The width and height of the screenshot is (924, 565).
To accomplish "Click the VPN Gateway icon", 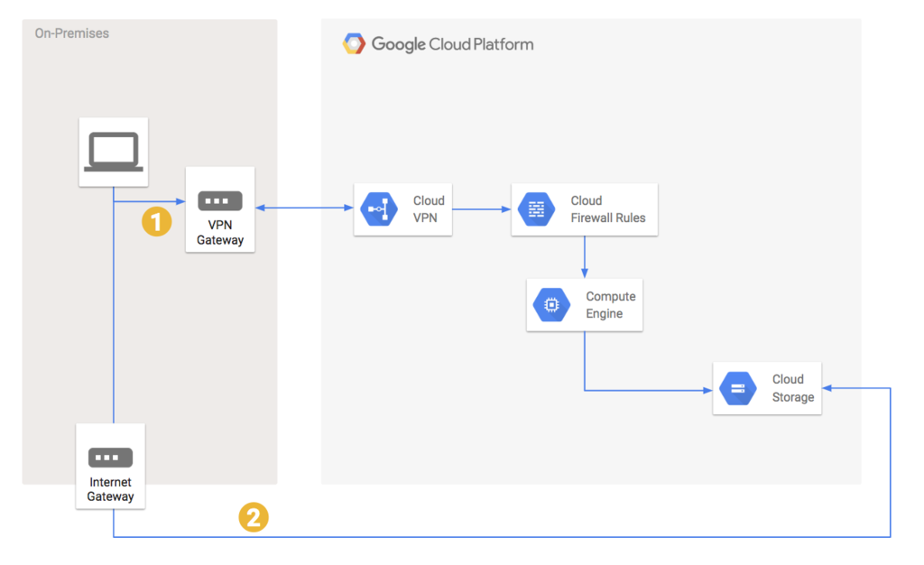I will (219, 200).
